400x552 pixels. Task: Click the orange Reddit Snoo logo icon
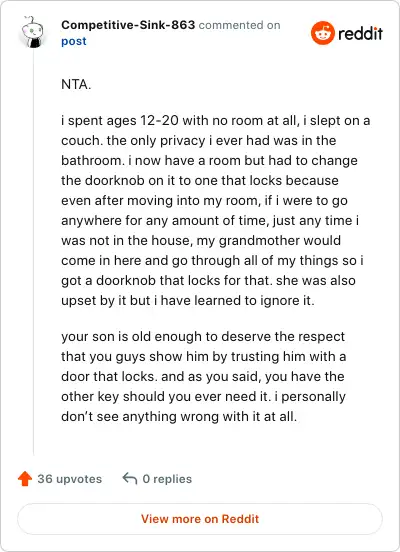coord(322,33)
